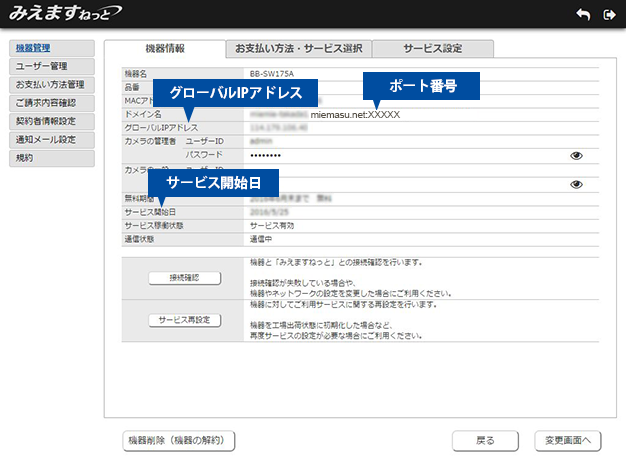Show the camera administrator password with eye icon

[576, 156]
